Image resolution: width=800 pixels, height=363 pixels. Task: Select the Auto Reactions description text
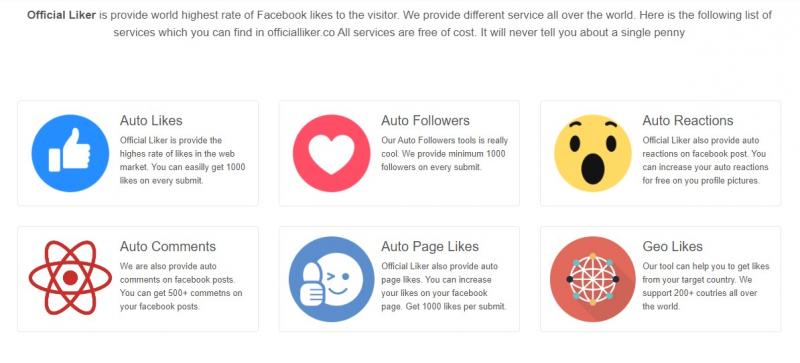705,160
